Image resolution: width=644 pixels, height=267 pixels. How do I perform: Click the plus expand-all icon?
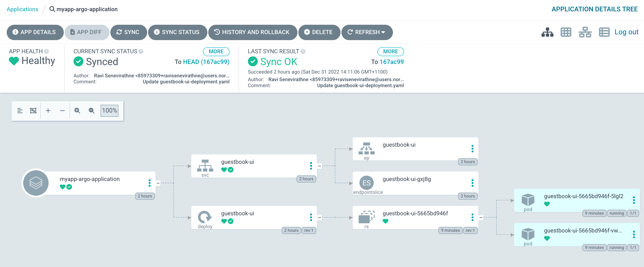[48, 110]
